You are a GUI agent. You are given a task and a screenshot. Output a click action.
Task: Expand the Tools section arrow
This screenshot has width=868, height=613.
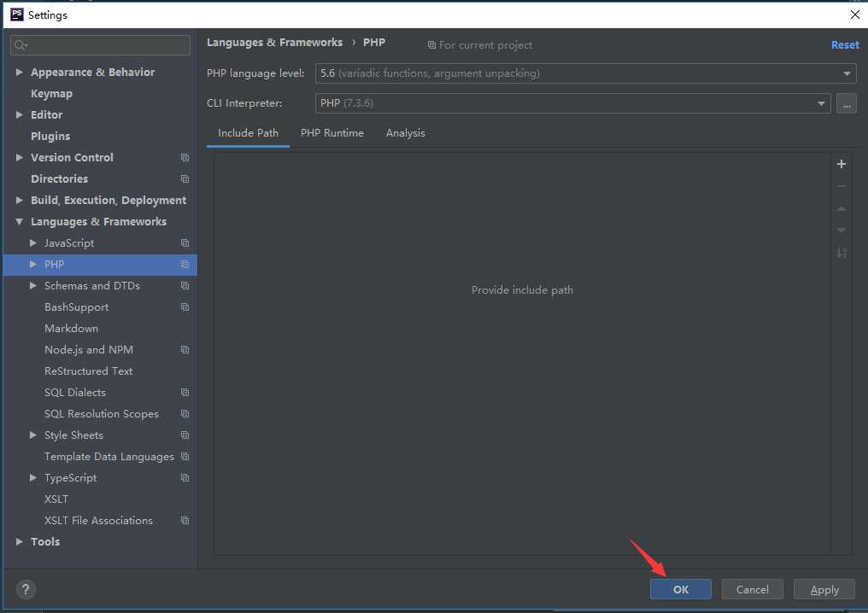[20, 541]
